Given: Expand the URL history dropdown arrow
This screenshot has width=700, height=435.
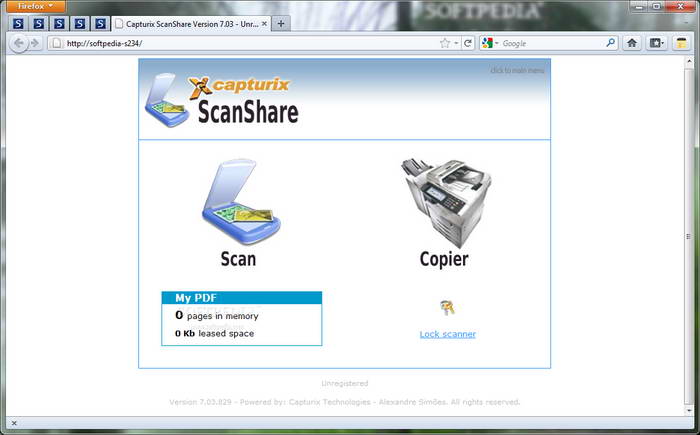Looking at the screenshot, I should (x=456, y=43).
